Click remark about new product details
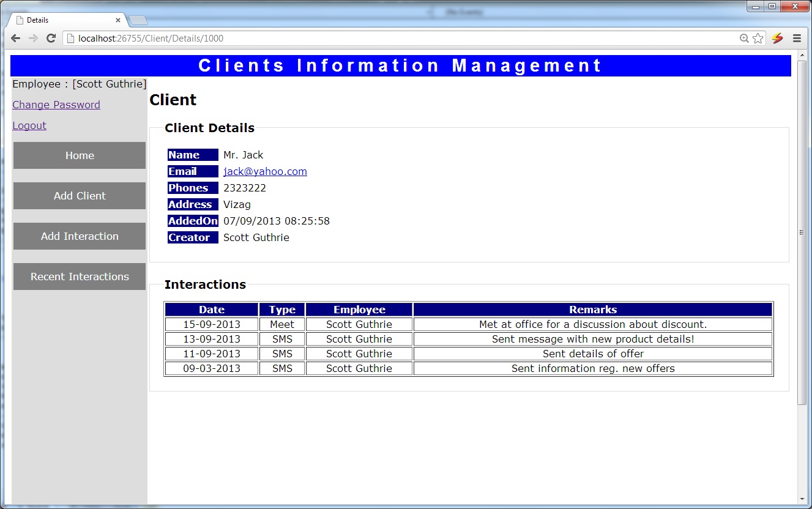 (x=593, y=339)
